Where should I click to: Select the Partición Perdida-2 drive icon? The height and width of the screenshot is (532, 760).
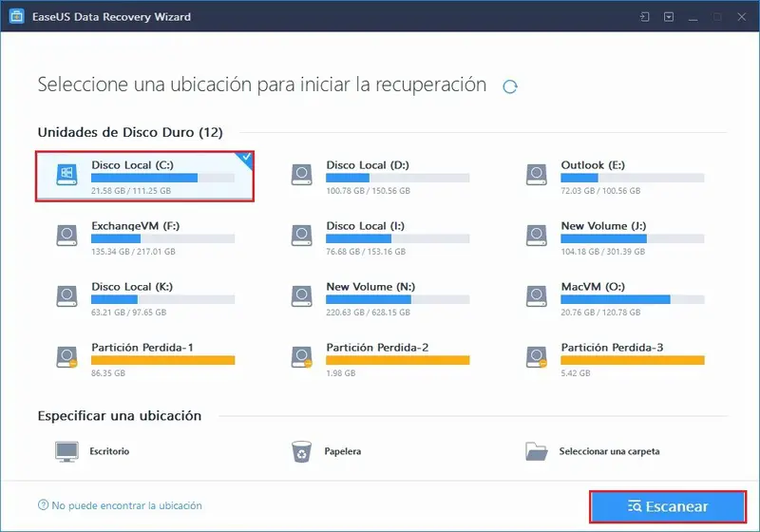tap(301, 357)
